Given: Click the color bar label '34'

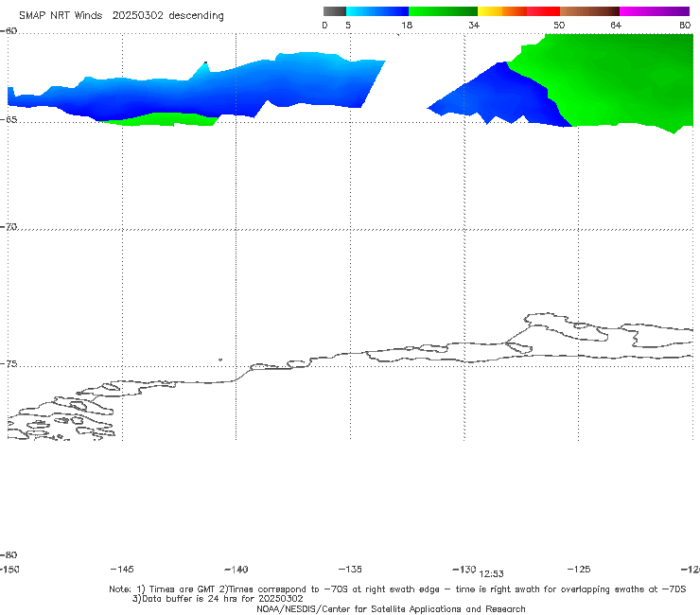Looking at the screenshot, I should click(x=474, y=26).
